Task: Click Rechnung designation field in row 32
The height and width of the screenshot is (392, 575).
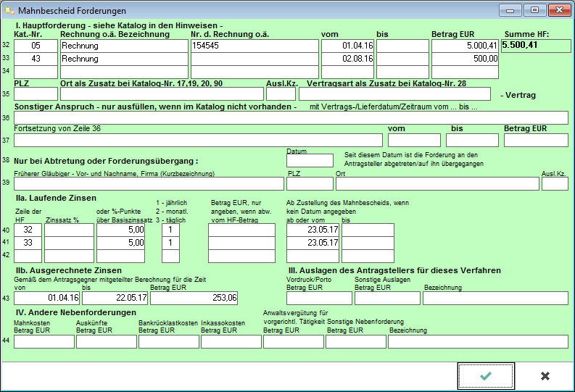Action: 124,46
